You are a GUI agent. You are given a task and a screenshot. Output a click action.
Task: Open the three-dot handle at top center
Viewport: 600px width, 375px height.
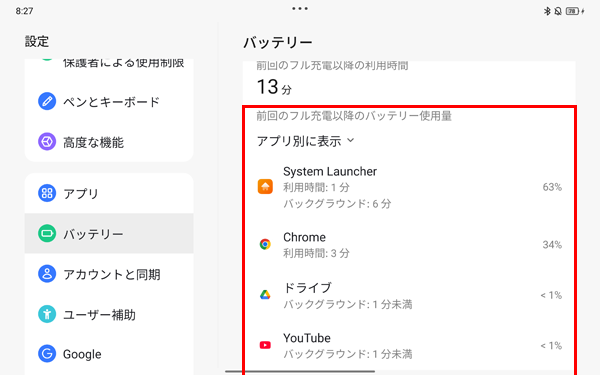[x=300, y=8]
